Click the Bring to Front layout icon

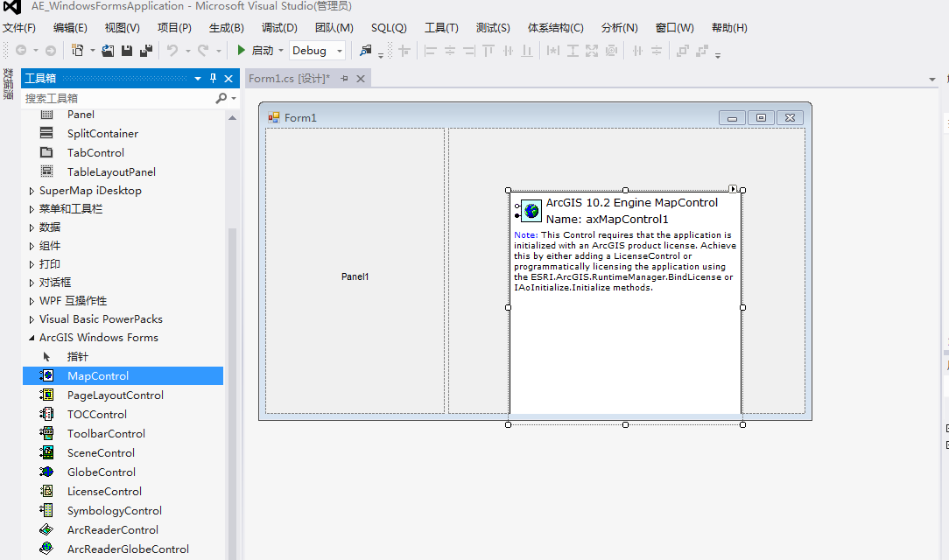coord(683,51)
